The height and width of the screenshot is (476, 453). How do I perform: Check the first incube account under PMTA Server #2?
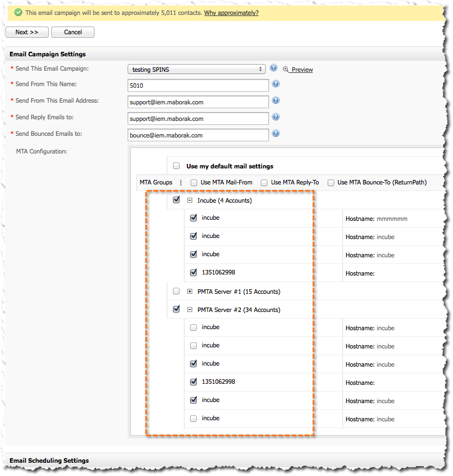tap(193, 327)
